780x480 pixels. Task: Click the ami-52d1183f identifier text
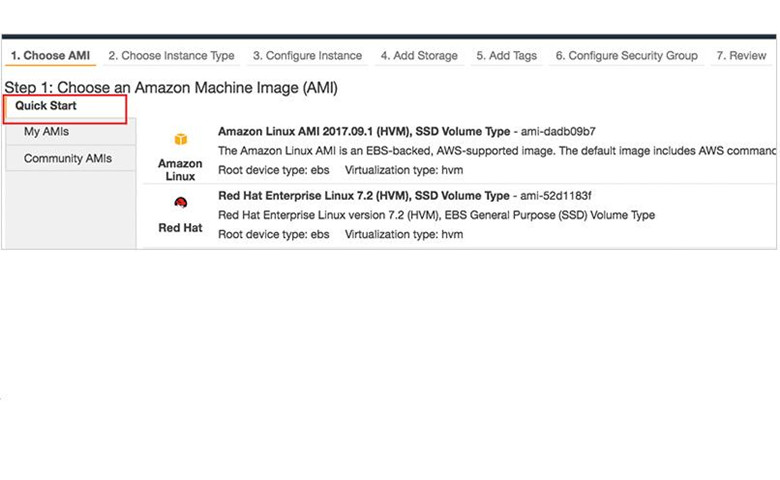(x=556, y=196)
